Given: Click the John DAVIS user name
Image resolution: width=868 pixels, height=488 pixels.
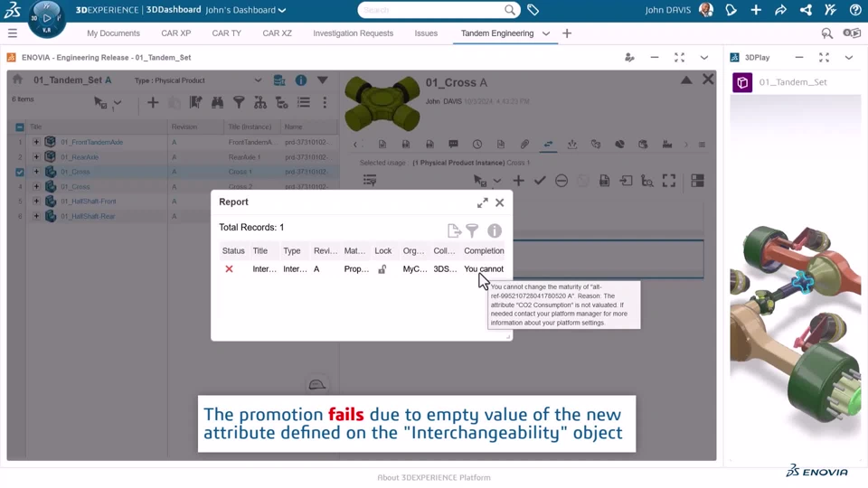Looking at the screenshot, I should (667, 10).
